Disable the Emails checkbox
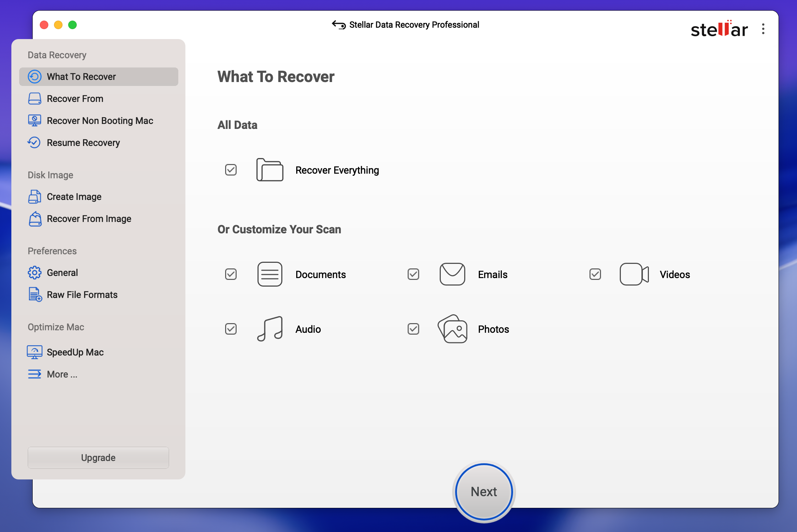The width and height of the screenshot is (797, 532). tap(413, 274)
